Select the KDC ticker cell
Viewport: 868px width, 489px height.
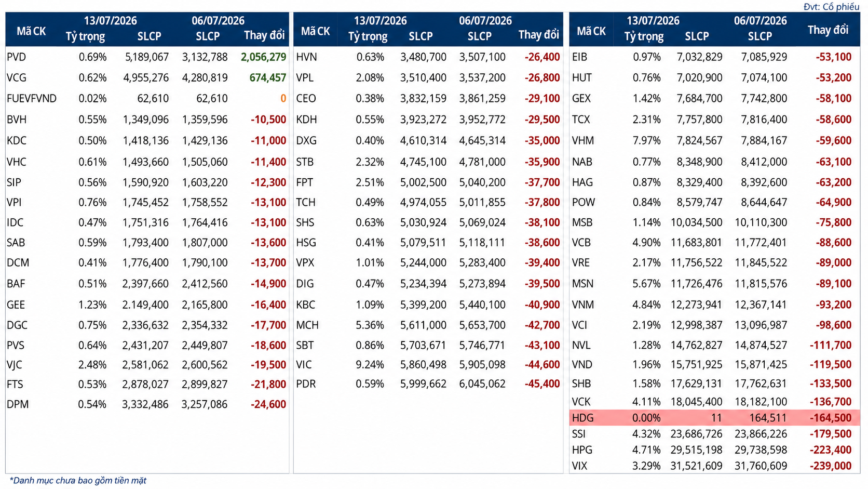coord(17,141)
